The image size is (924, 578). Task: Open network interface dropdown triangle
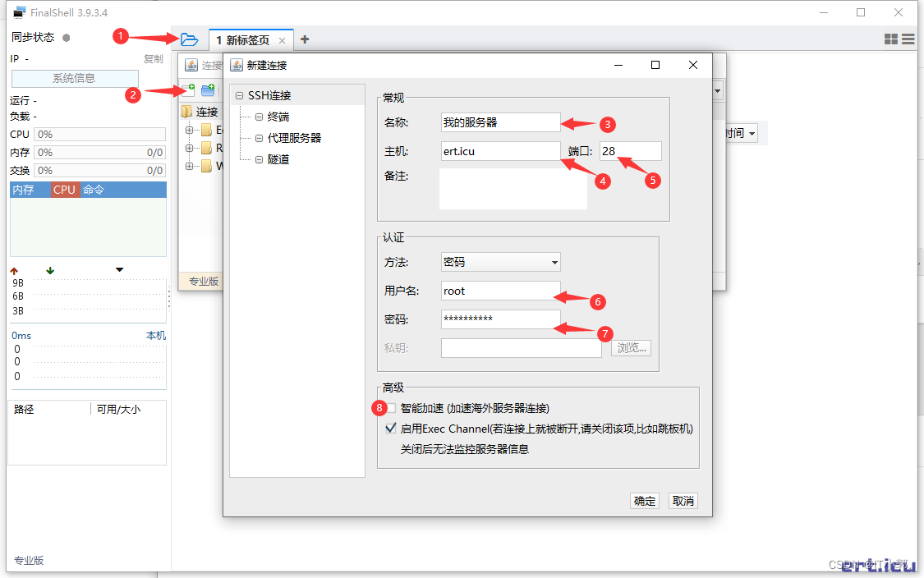click(120, 270)
